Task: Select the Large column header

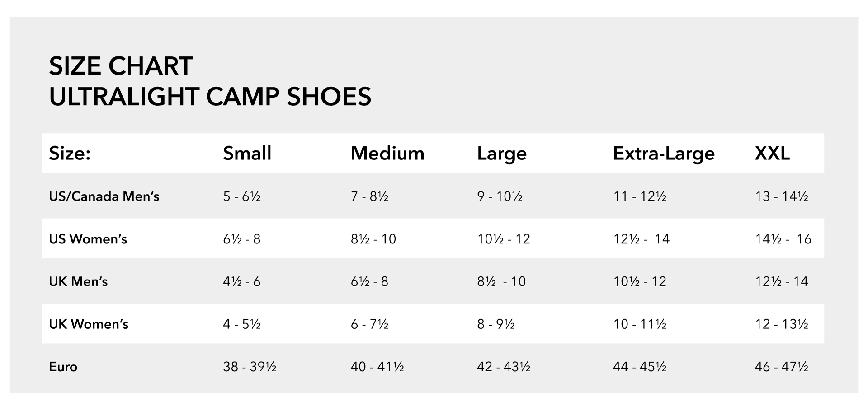Action: (x=502, y=154)
